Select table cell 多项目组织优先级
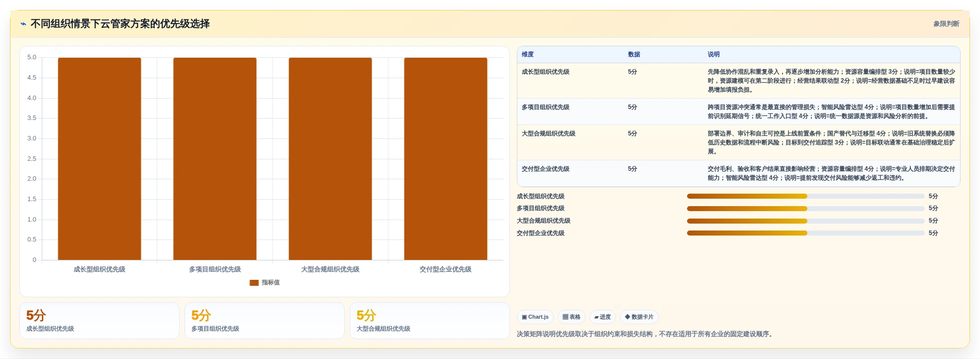This screenshot has height=359, width=980. [x=546, y=107]
